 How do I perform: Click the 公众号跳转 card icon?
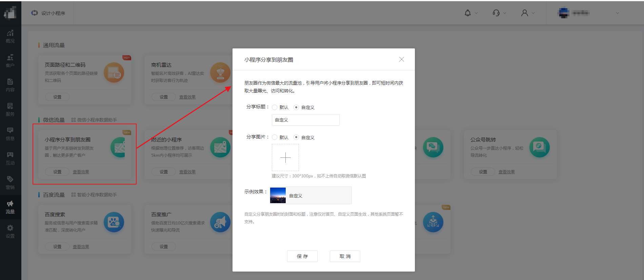[x=540, y=147]
